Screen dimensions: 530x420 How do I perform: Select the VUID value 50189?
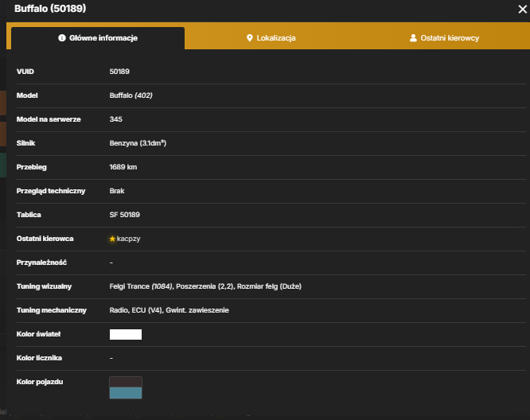119,72
